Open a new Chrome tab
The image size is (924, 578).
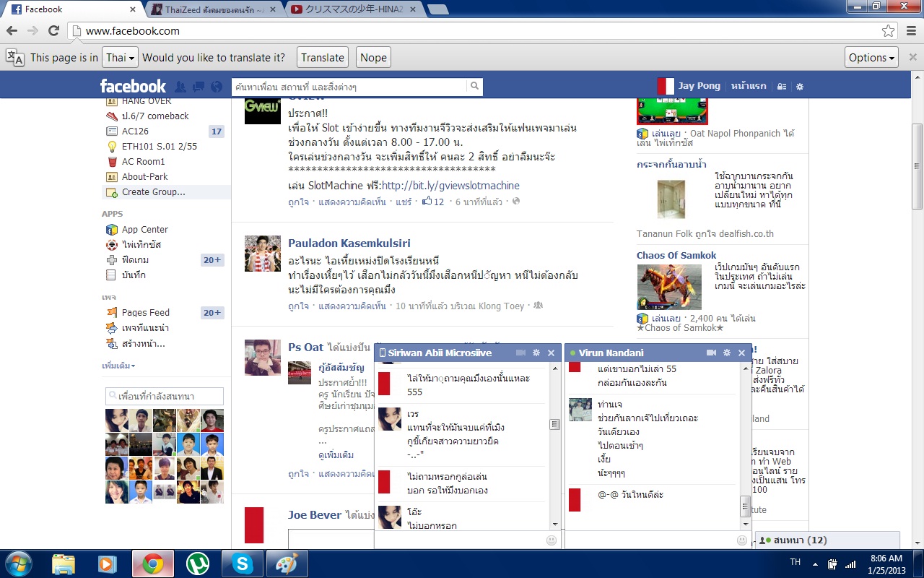[x=437, y=9]
